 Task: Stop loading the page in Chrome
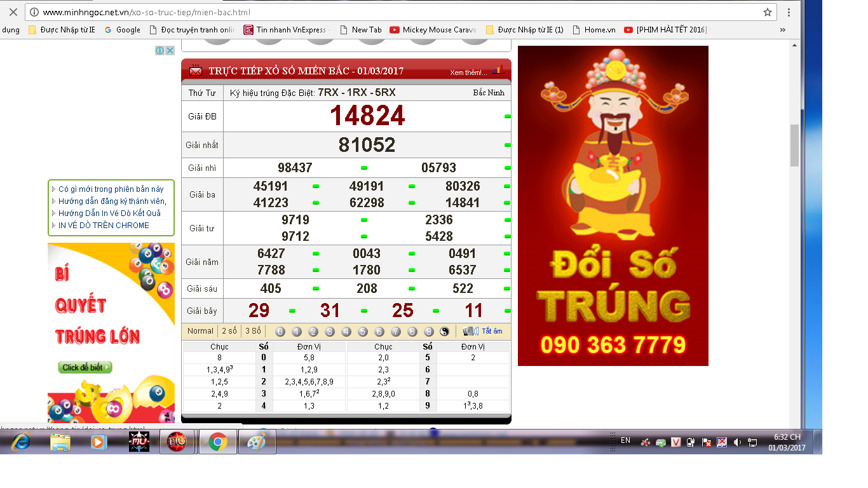pyautogui.click(x=13, y=12)
